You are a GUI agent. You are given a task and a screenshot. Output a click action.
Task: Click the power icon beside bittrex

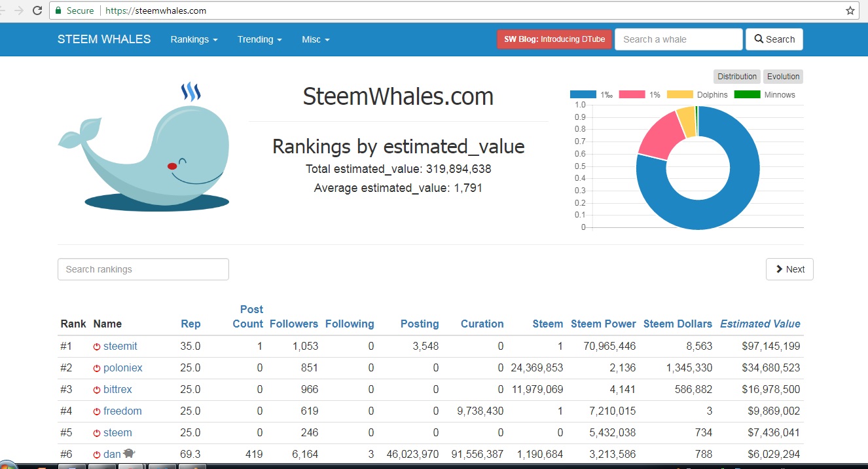97,390
